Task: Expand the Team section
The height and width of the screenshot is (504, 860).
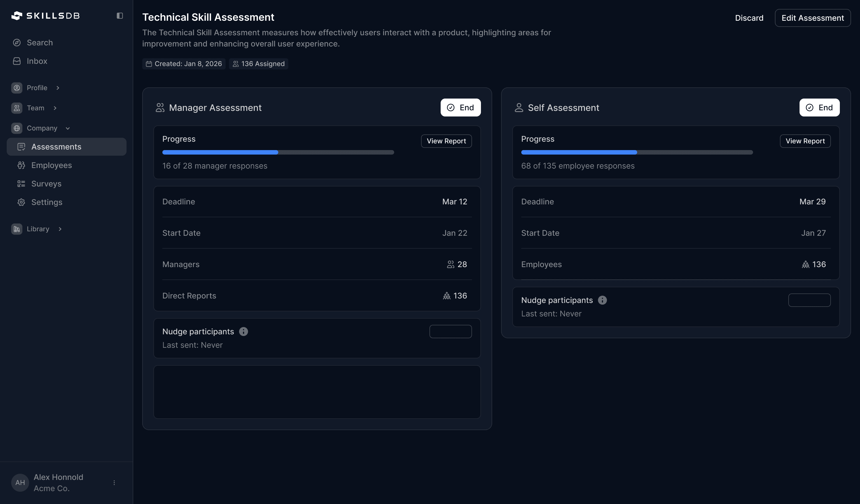Action: (x=55, y=108)
